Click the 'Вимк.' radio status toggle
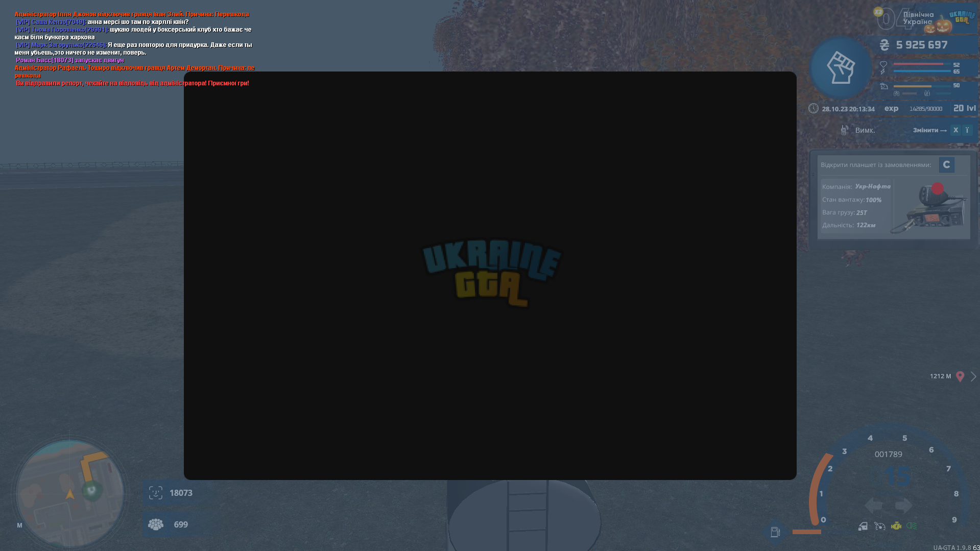This screenshot has width=980, height=551. 865,130
